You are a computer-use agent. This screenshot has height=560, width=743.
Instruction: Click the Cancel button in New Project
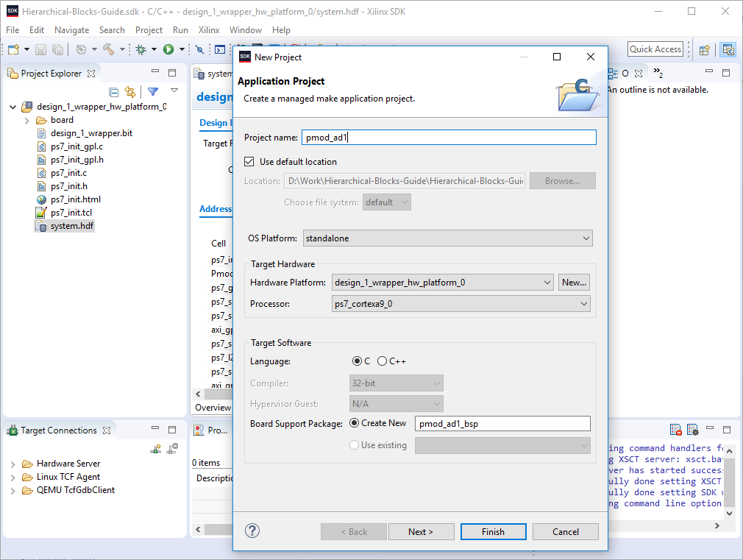(565, 532)
